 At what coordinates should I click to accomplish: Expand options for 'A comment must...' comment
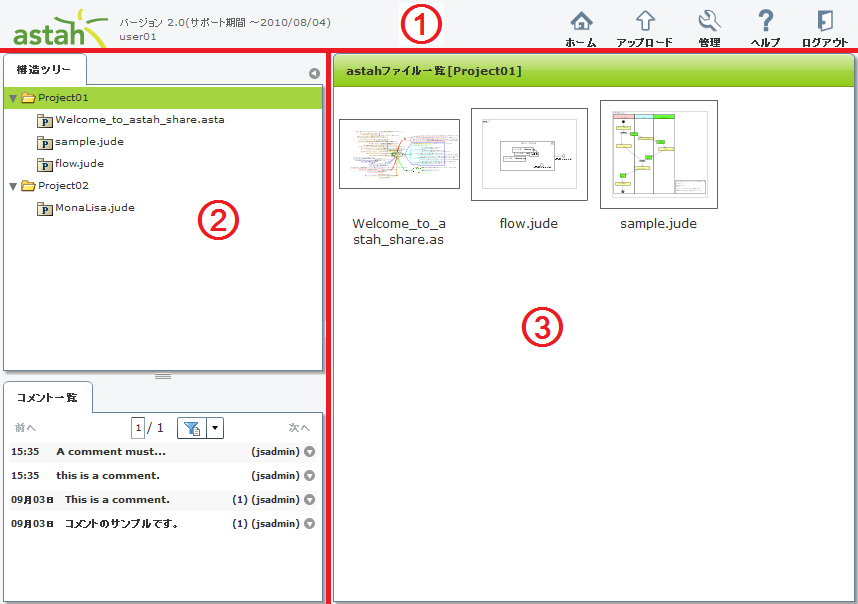pyautogui.click(x=310, y=452)
